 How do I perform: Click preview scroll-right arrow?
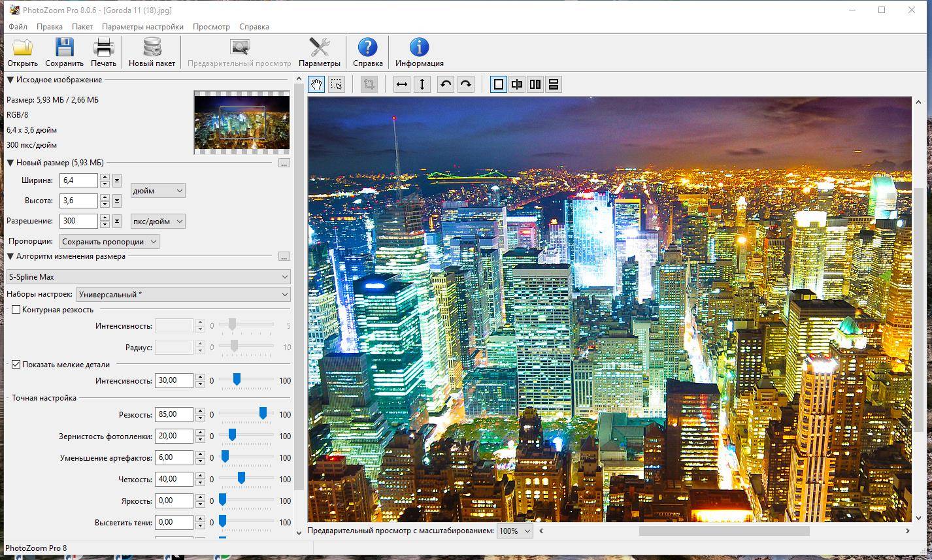[907, 531]
